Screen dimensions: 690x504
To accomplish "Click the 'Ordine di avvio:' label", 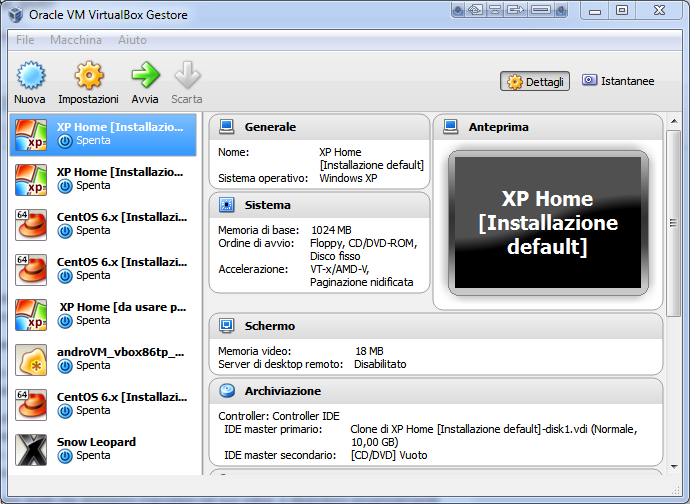I will (256, 243).
